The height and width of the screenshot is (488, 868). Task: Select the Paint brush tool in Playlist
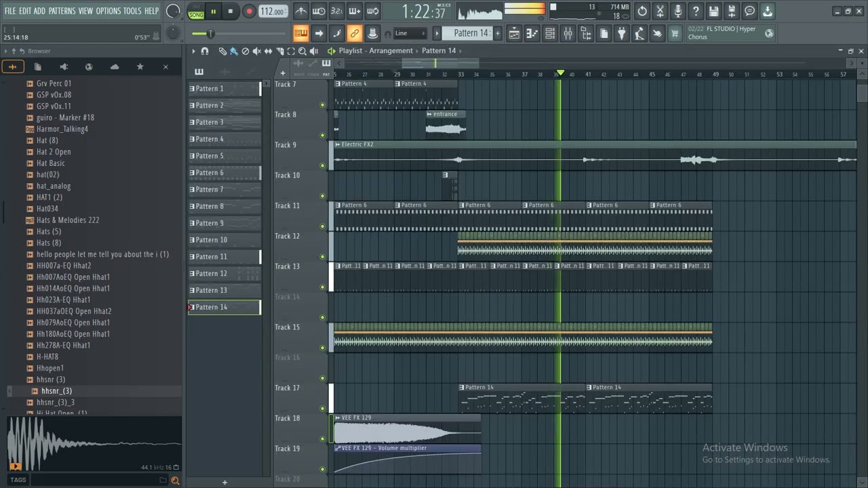tap(233, 51)
